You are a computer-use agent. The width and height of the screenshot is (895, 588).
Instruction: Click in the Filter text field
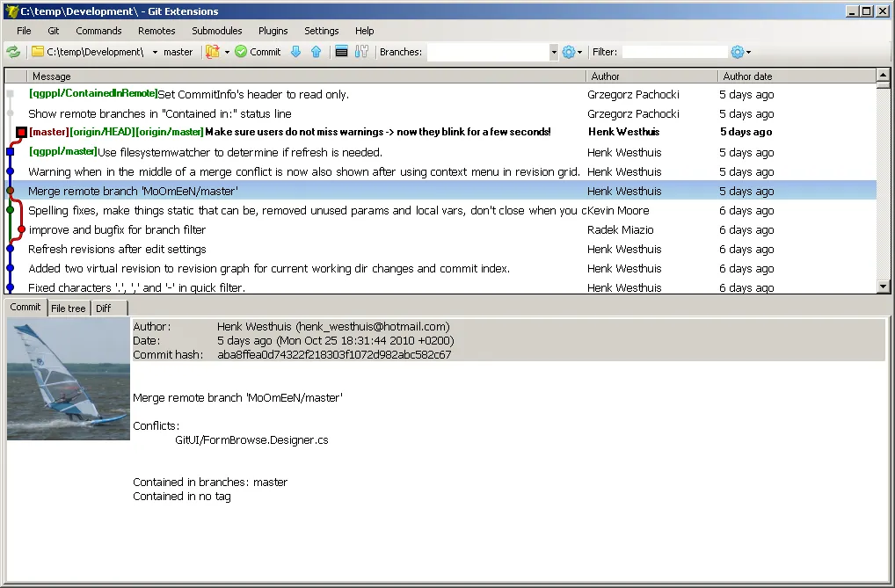[674, 52]
